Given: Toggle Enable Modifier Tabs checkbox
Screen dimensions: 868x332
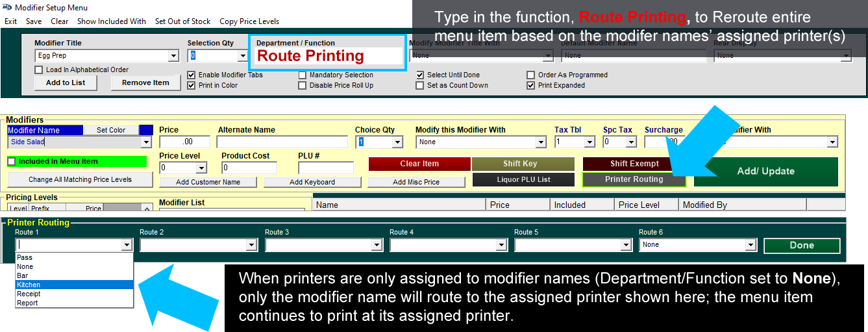Looking at the screenshot, I should coord(191,75).
